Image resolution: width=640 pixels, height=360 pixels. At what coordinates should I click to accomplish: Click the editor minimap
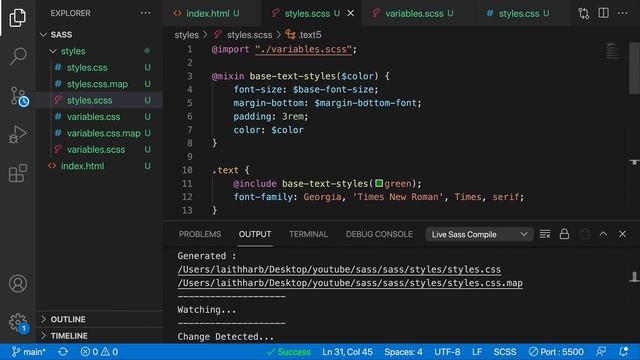[612, 51]
